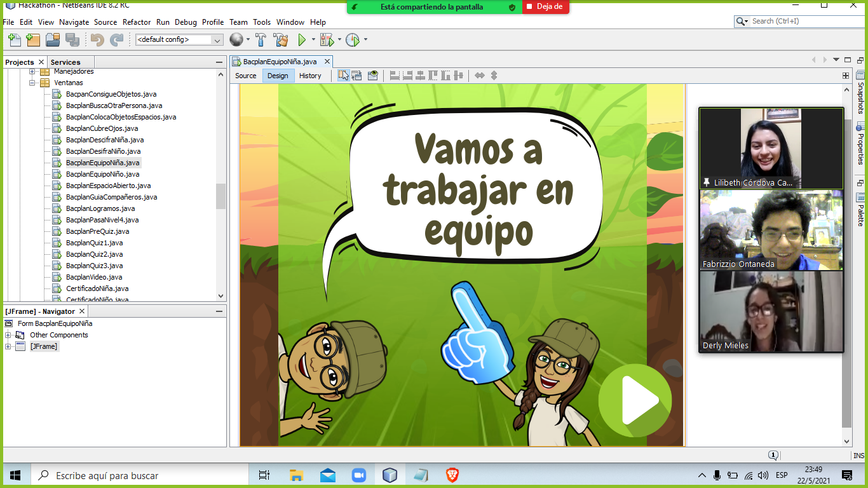Open the Brave browser taskbar icon
This screenshot has height=488, width=868.
point(452,475)
